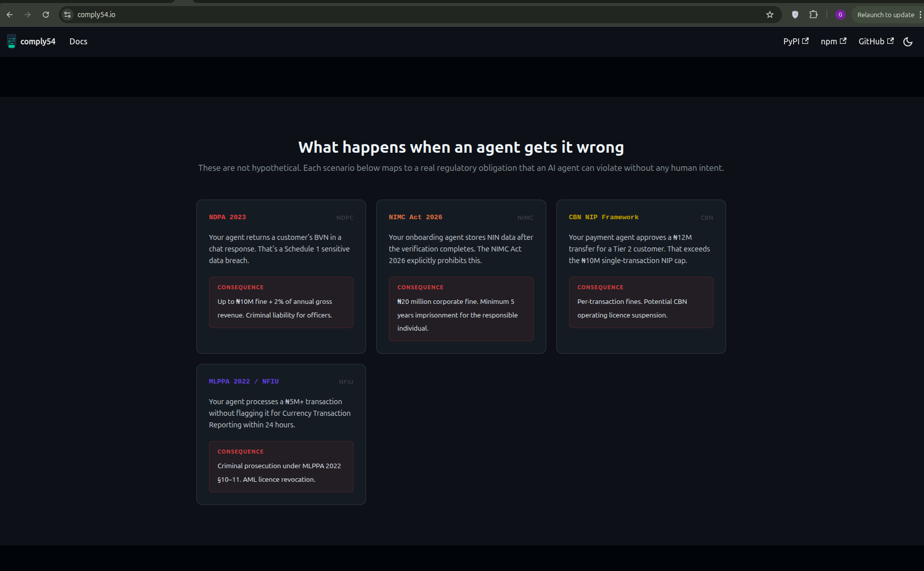Go back with the browser back arrow

click(x=10, y=15)
